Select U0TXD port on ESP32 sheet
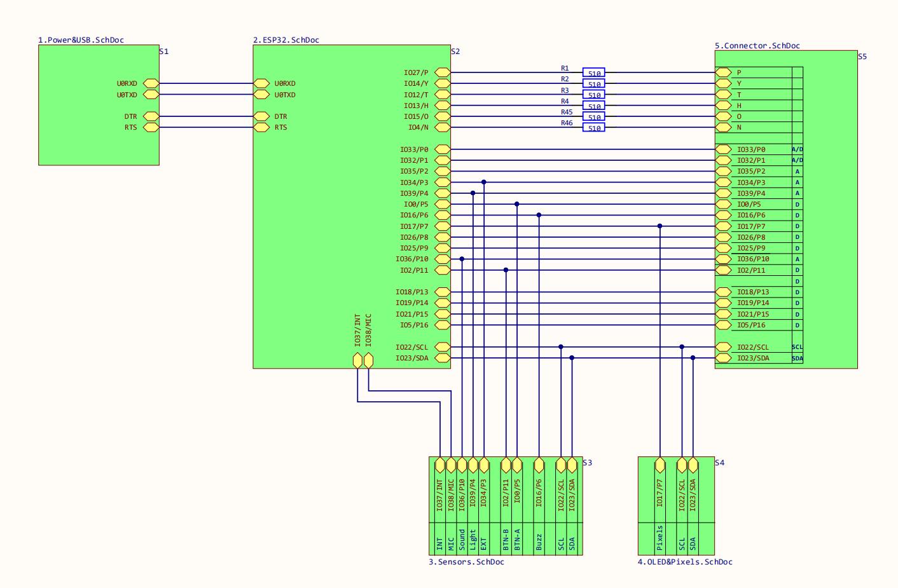Viewport: 898px width, 588px height. (261, 94)
